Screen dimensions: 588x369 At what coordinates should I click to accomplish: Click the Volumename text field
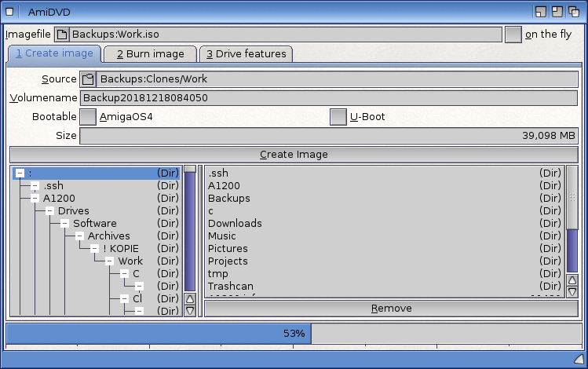click(x=328, y=98)
